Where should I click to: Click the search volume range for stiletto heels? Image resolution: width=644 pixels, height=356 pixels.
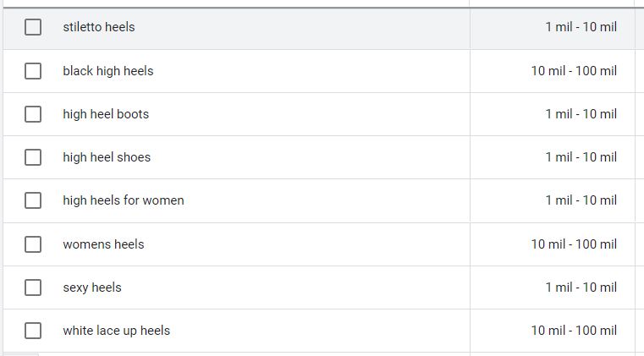[581, 27]
